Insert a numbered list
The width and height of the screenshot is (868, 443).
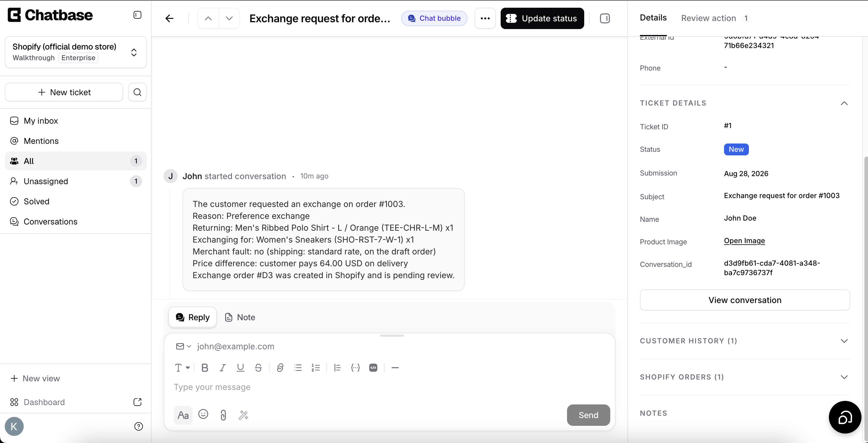(x=316, y=368)
